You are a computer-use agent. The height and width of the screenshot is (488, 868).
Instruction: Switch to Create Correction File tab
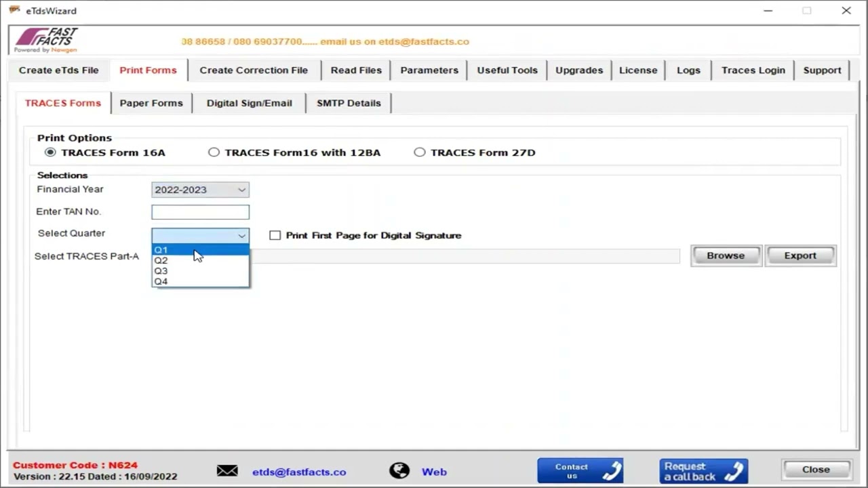tap(254, 70)
